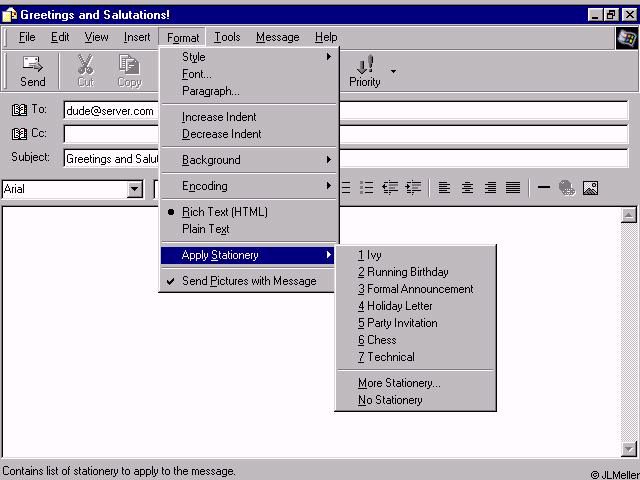Click the Cut scissors icon

pos(85,64)
